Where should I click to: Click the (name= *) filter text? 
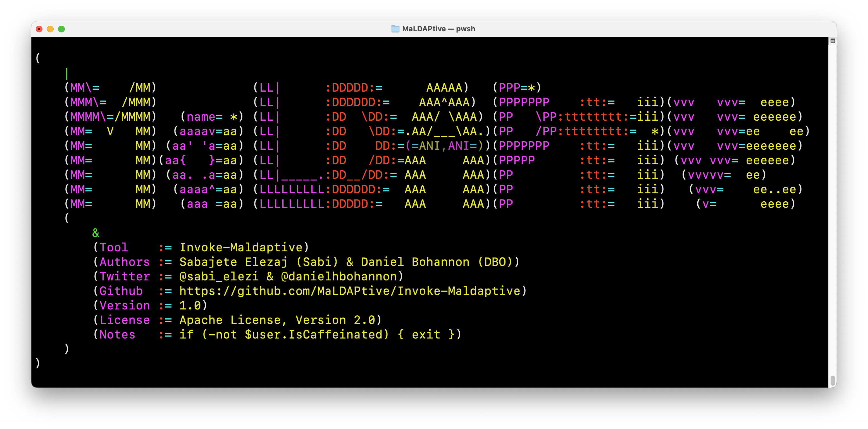tap(212, 116)
